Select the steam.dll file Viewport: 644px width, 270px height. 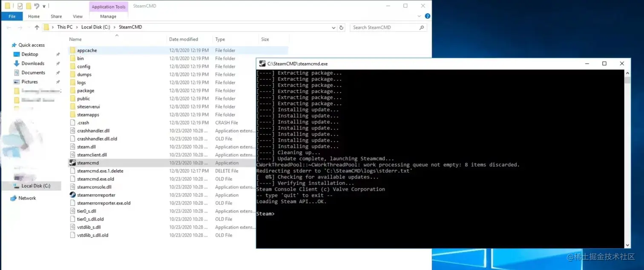pyautogui.click(x=86, y=147)
